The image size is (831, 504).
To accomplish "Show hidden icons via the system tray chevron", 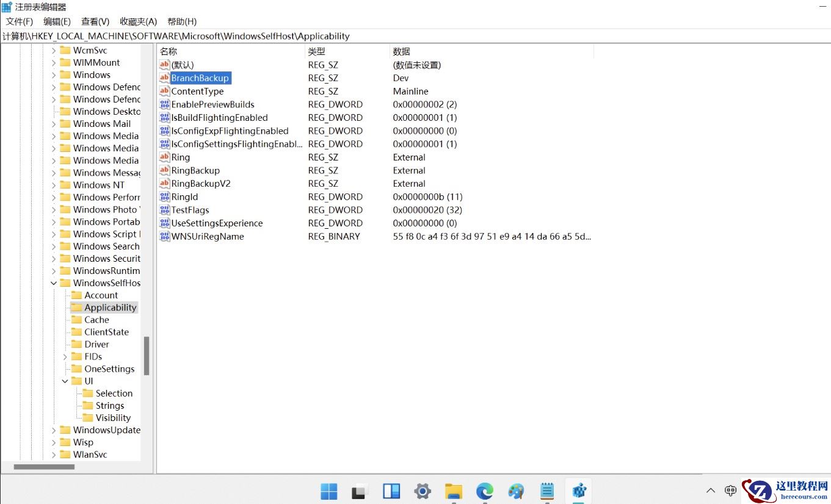I will click(x=711, y=490).
